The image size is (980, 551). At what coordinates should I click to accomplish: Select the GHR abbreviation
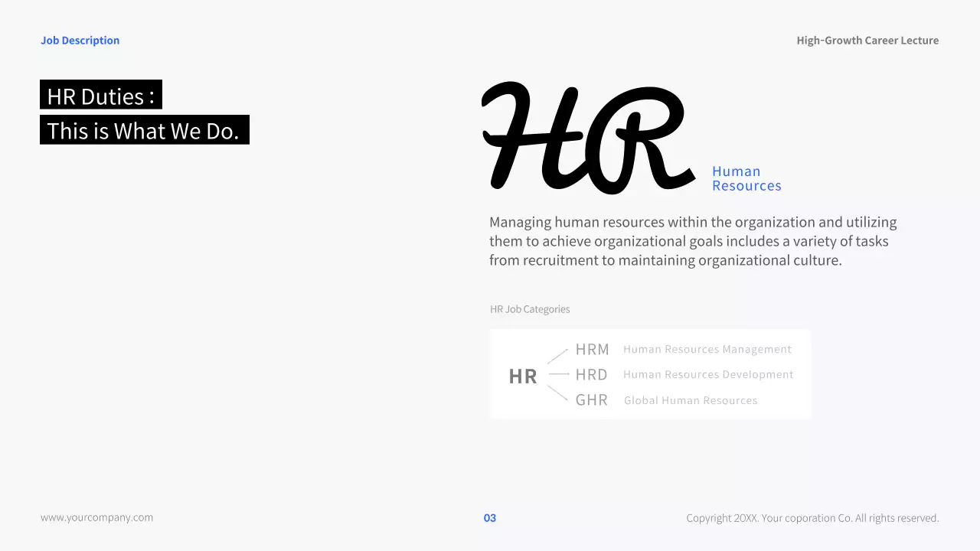[591, 400]
